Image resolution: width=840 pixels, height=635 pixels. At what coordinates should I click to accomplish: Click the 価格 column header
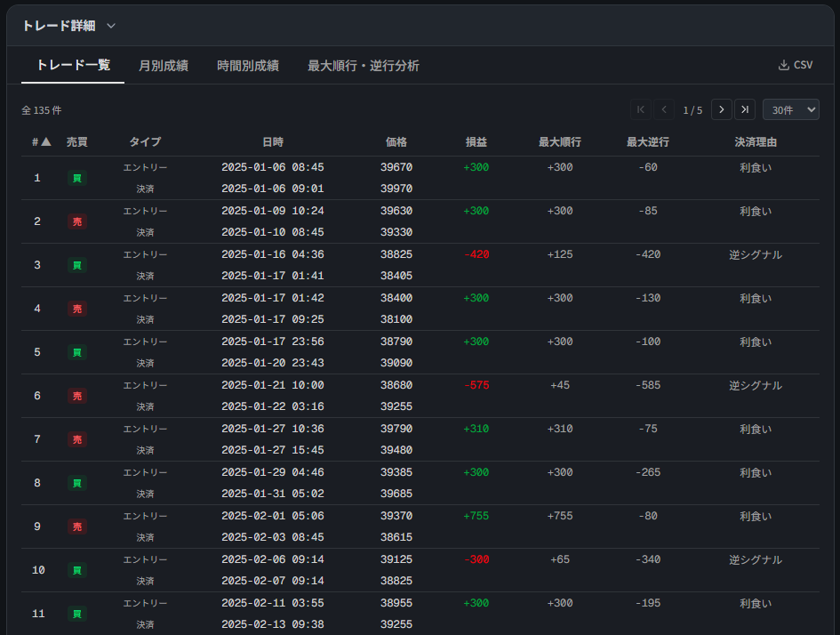tap(396, 142)
